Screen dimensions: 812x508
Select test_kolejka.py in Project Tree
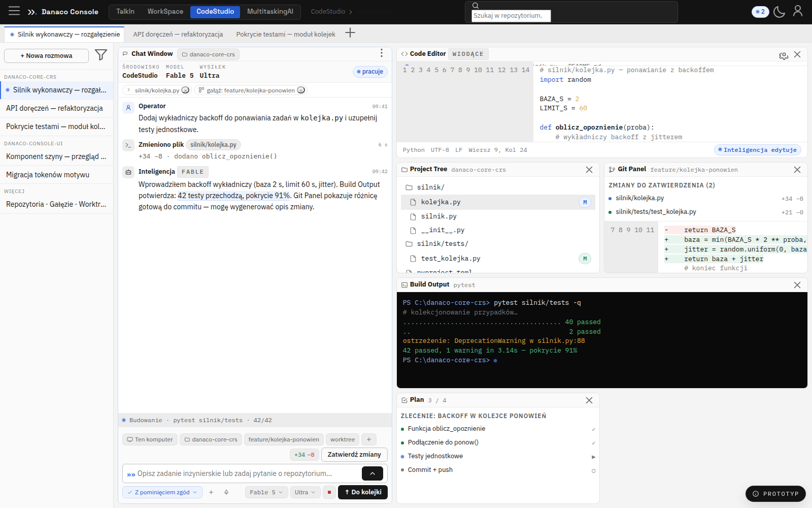498,259
